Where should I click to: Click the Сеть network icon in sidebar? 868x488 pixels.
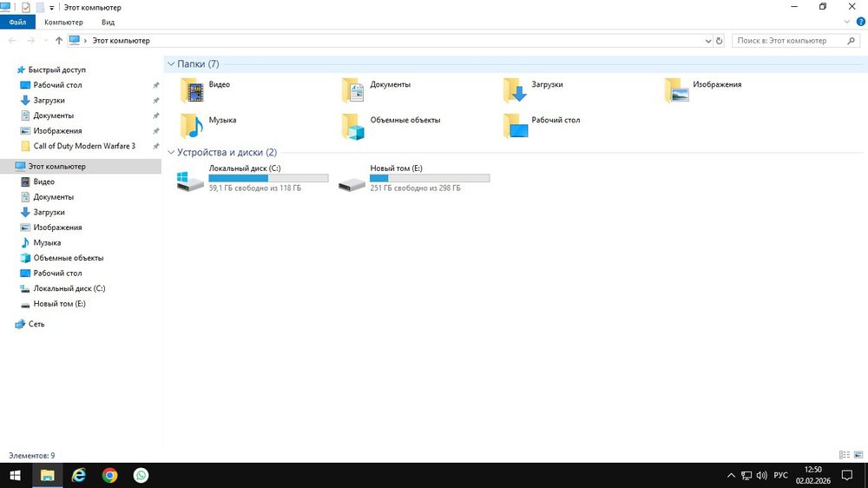pos(20,324)
